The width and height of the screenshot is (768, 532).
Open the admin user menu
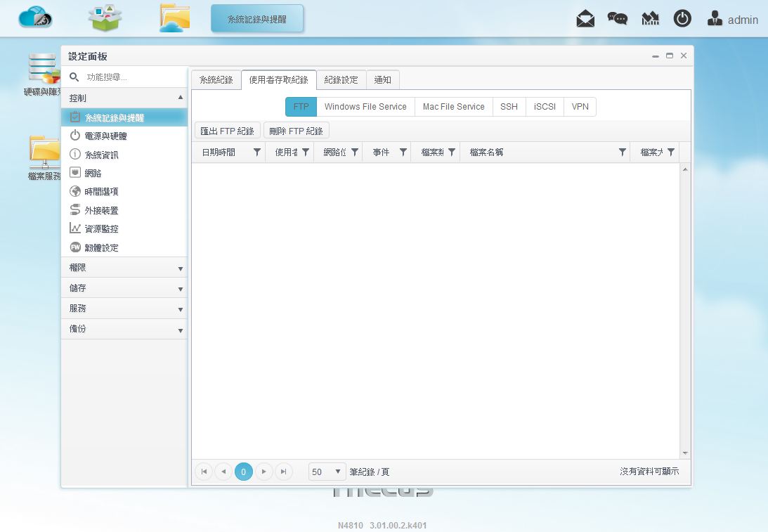point(733,19)
